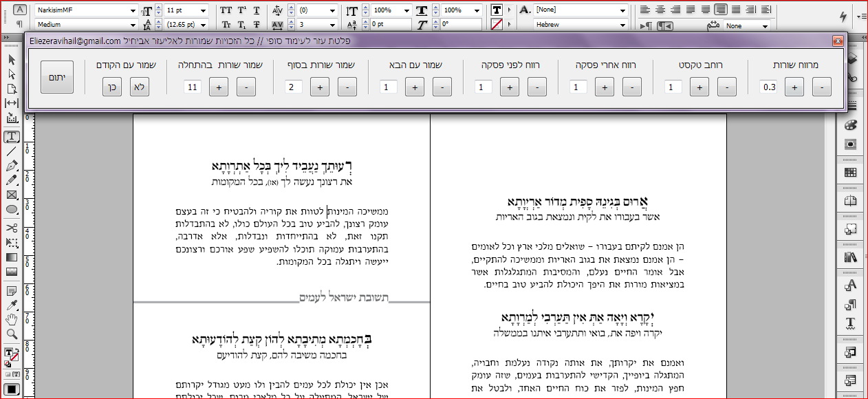Select the Note tool
This screenshot has width=868, height=399.
coord(12,290)
